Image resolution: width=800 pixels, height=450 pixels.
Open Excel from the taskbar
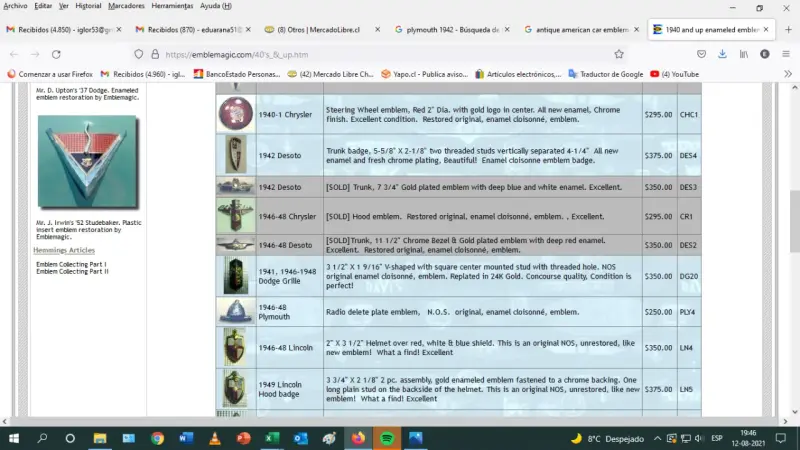[272, 438]
